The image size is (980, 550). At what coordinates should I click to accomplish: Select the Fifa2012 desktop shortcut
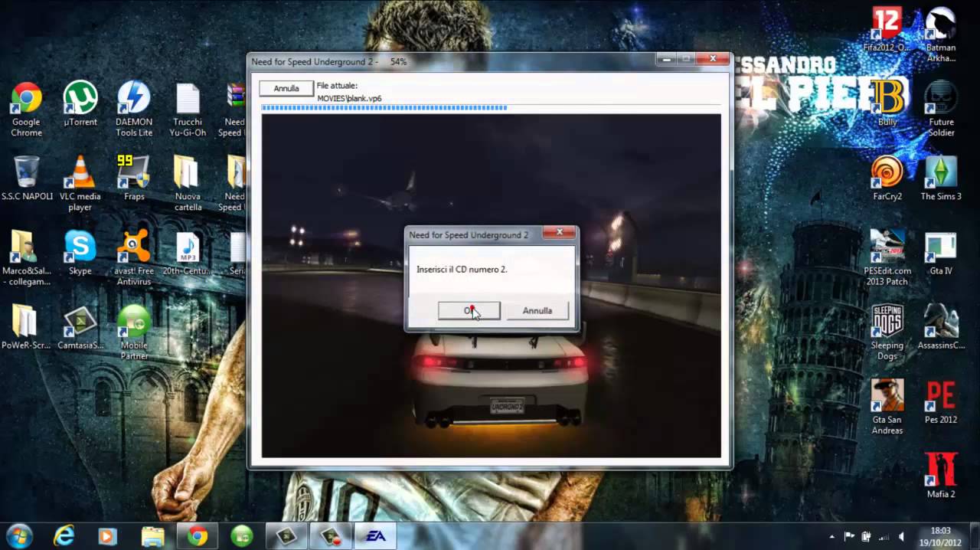point(887,30)
